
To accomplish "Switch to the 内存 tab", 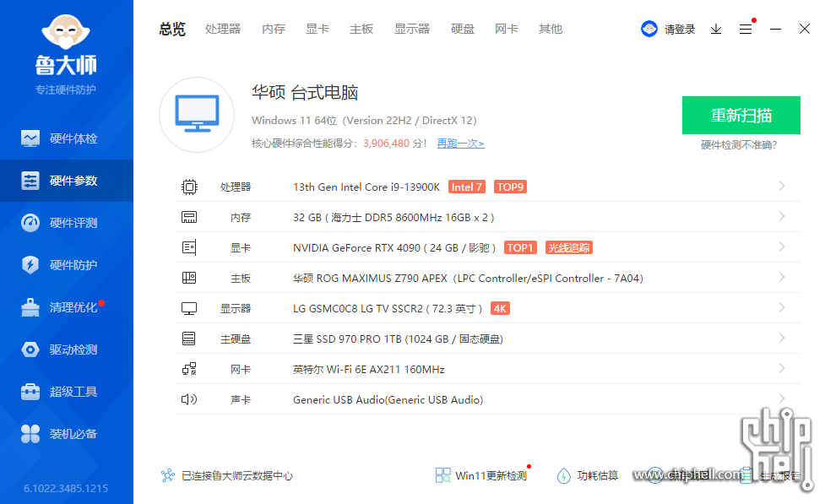I will pyautogui.click(x=274, y=29).
